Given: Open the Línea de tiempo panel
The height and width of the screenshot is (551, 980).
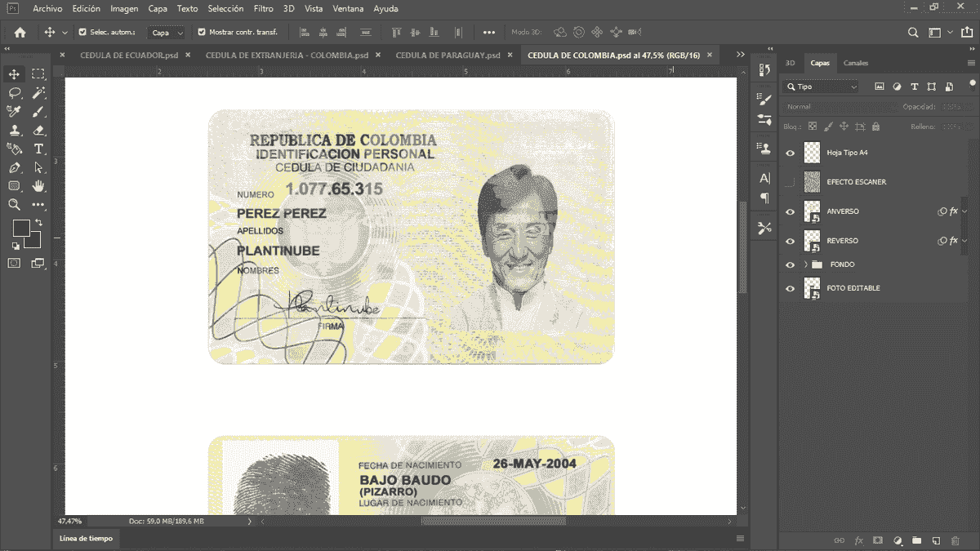Looking at the screenshot, I should [85, 539].
